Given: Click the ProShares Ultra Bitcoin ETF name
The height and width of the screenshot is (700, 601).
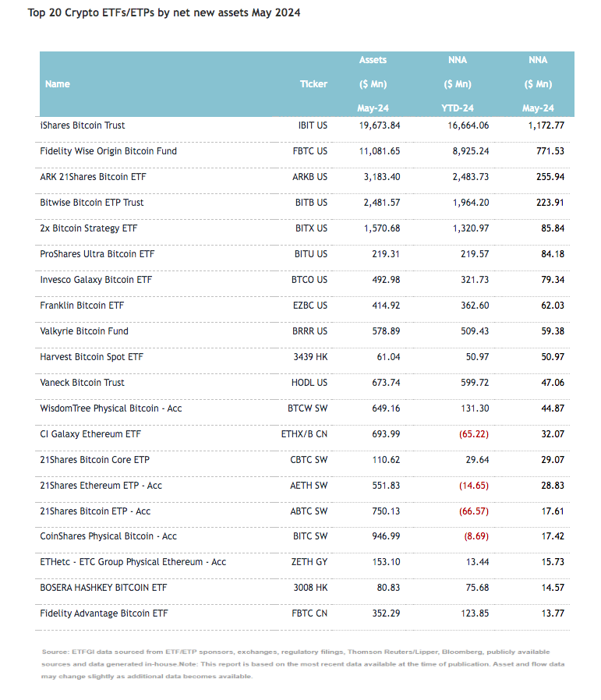Looking at the screenshot, I should (97, 254).
